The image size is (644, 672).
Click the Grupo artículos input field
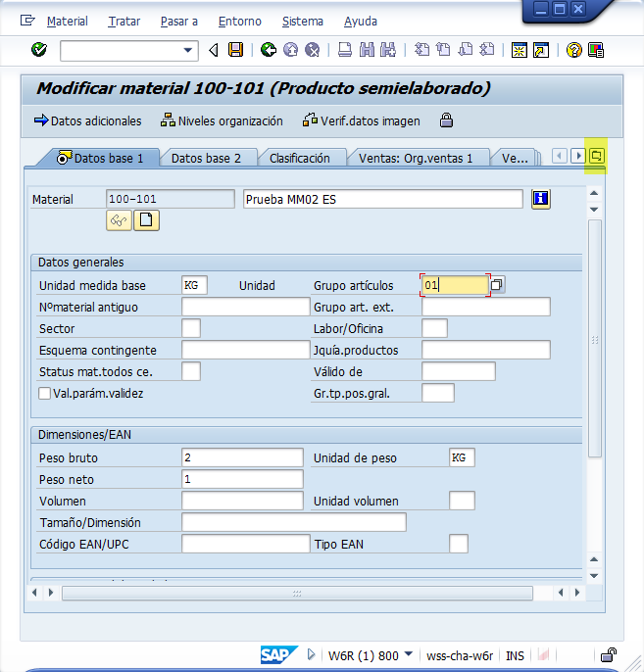(x=455, y=285)
